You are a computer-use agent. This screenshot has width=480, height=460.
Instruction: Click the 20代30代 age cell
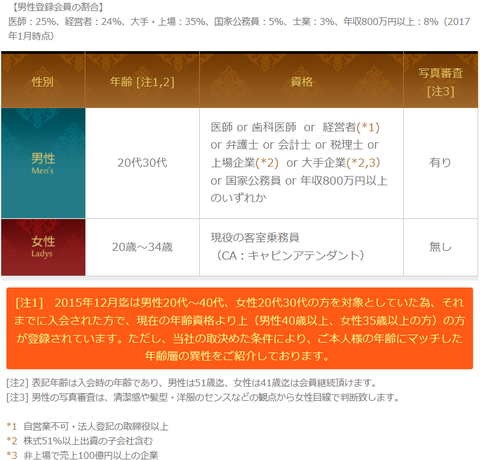coord(142,163)
